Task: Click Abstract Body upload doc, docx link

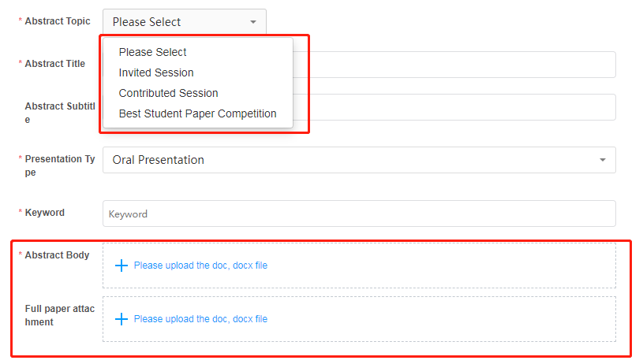Action: click(200, 266)
